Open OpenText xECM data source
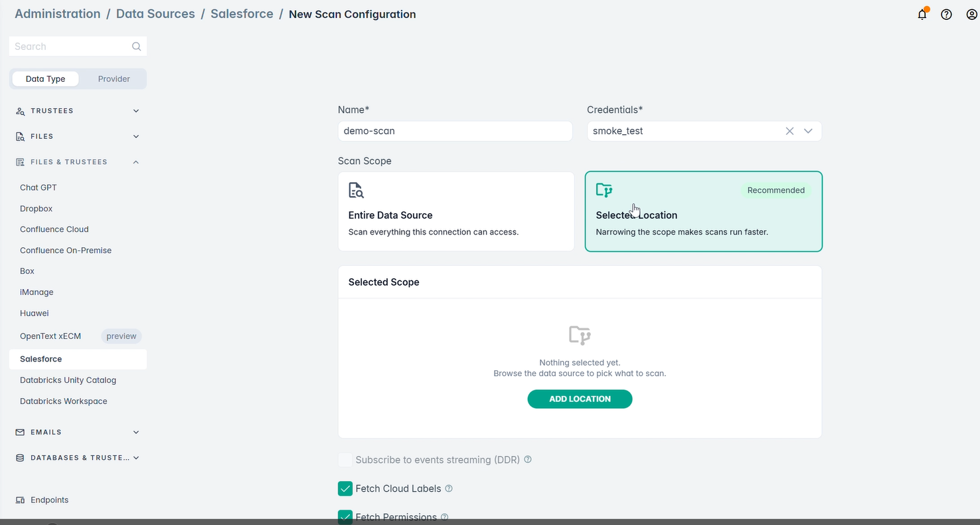 point(50,336)
